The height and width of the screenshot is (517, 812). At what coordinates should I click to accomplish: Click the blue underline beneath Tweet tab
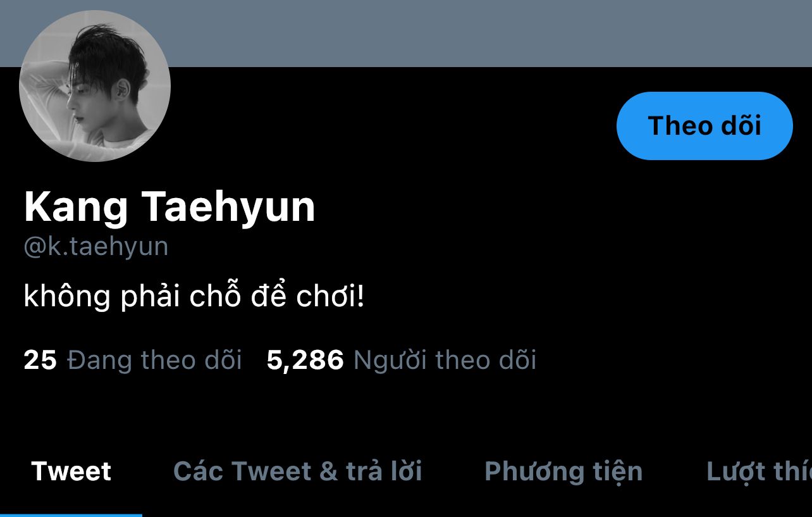(x=71, y=515)
